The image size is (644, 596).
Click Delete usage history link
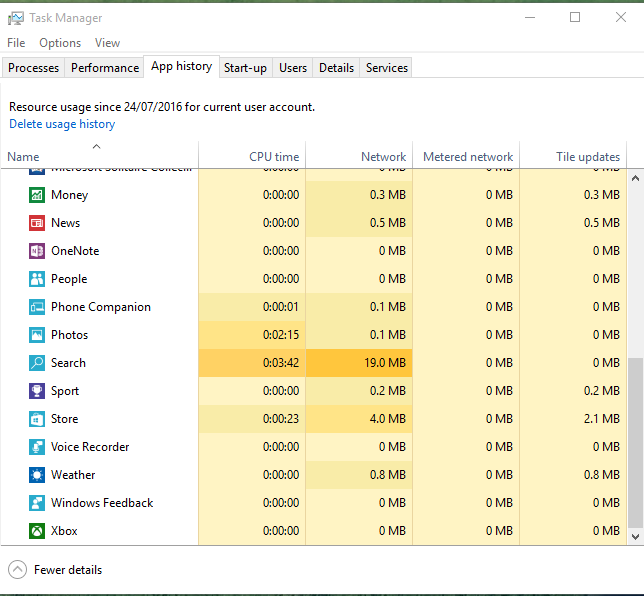62,124
